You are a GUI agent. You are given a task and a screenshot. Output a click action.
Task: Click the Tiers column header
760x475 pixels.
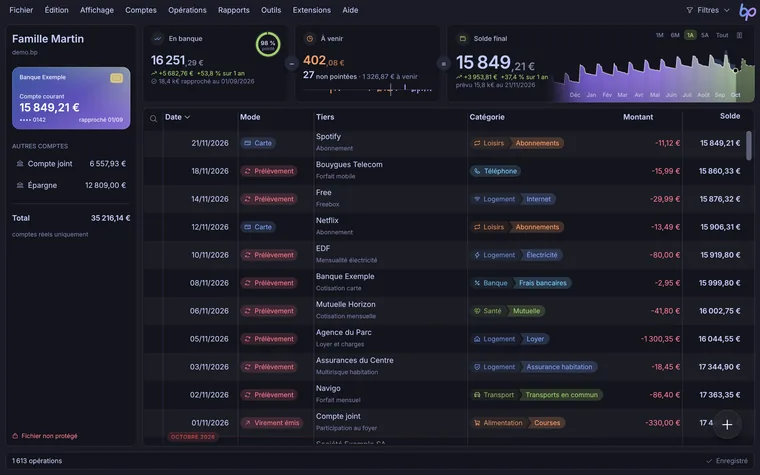point(325,117)
